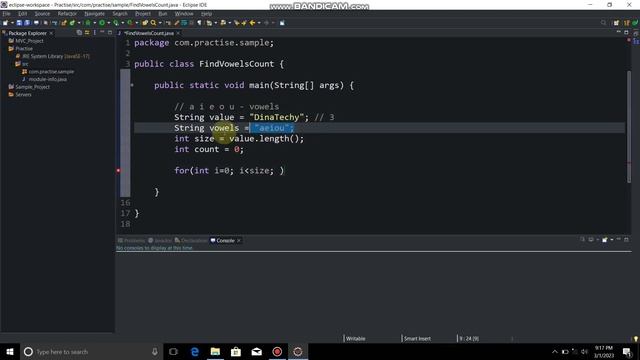Image resolution: width=640 pixels, height=360 pixels.
Task: Select src folder in Package Explorer
Action: [25, 64]
